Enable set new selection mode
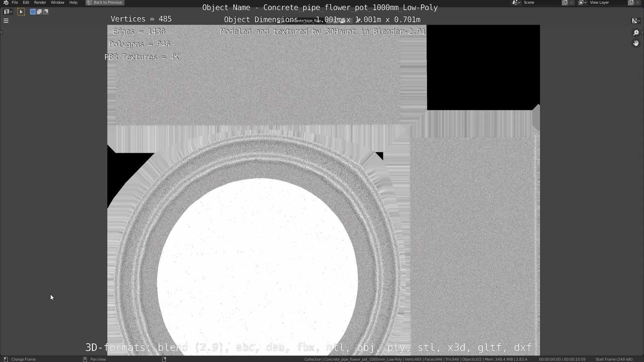 coord(33,12)
